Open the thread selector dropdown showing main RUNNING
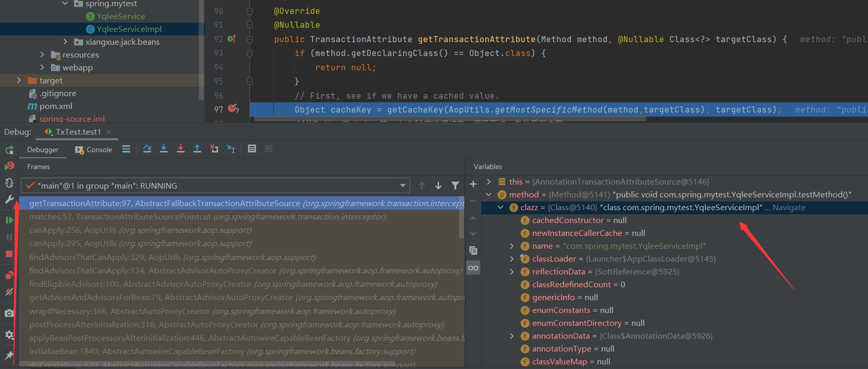The image size is (868, 369). click(217, 186)
